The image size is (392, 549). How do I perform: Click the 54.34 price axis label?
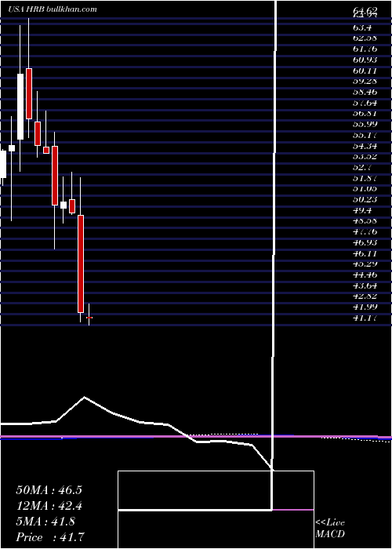pos(365,146)
